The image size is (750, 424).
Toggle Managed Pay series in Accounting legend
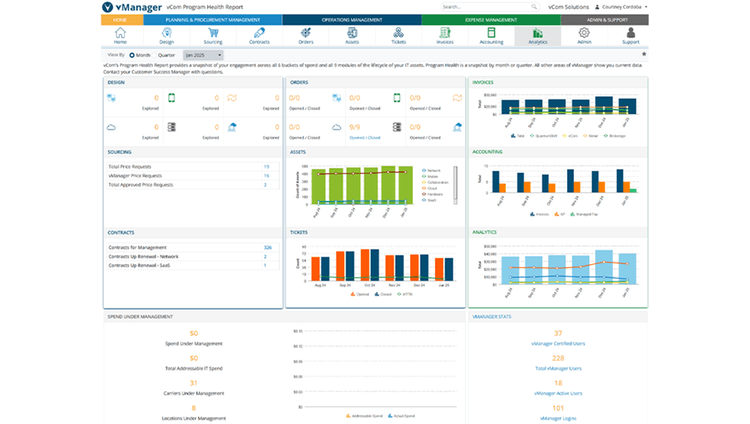(x=584, y=214)
